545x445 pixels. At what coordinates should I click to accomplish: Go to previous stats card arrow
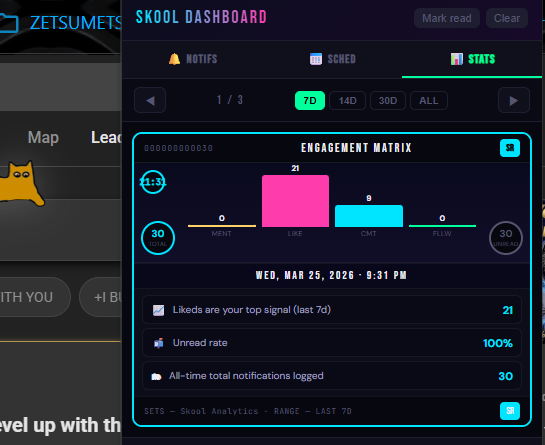[x=150, y=100]
